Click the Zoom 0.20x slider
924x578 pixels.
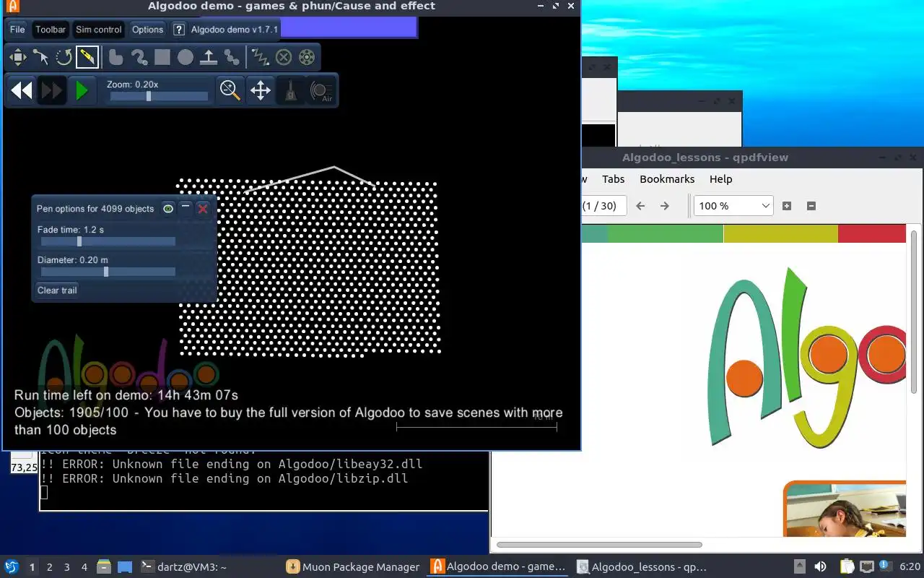158,96
